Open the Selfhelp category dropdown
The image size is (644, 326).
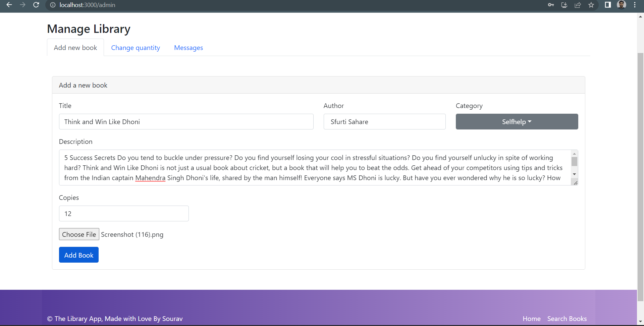(517, 121)
